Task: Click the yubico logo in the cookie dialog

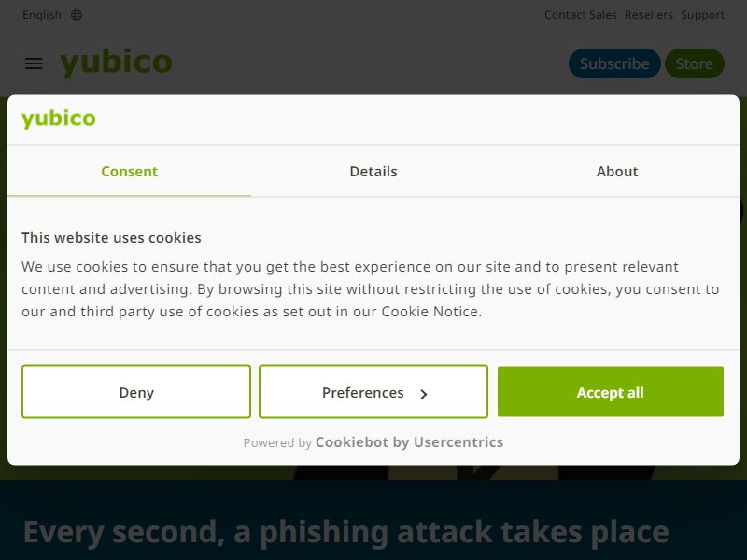Action: 59,119
